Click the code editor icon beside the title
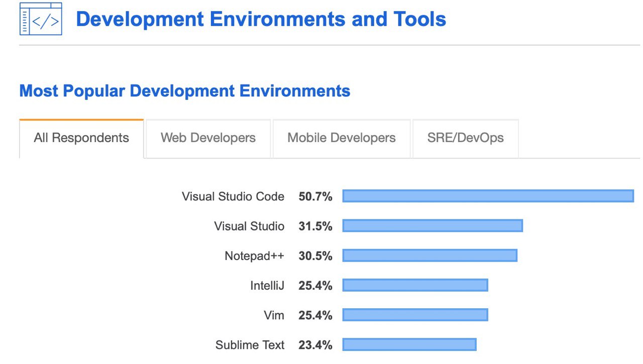 click(41, 19)
